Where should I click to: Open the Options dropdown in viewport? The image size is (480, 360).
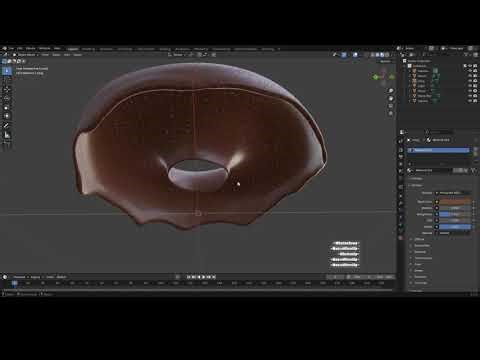(386, 61)
